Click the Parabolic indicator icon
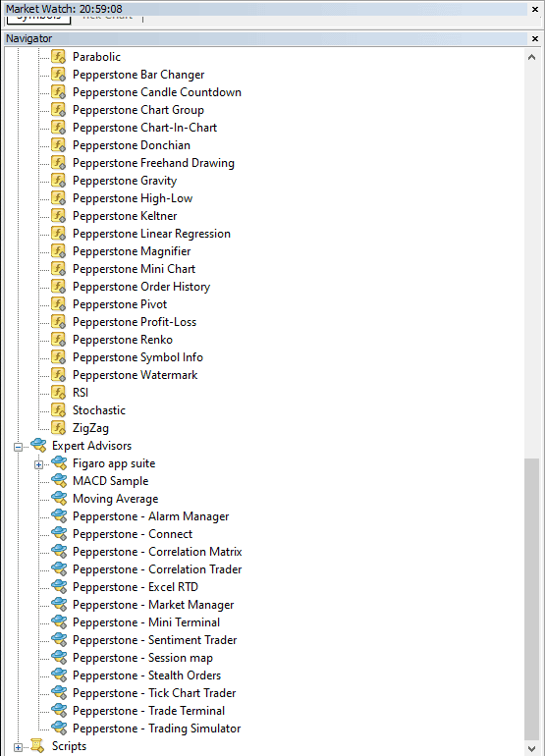This screenshot has width=545, height=756. click(58, 57)
